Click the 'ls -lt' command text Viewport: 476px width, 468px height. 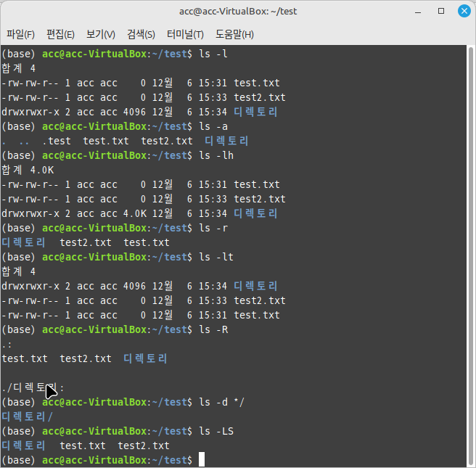(x=216, y=257)
